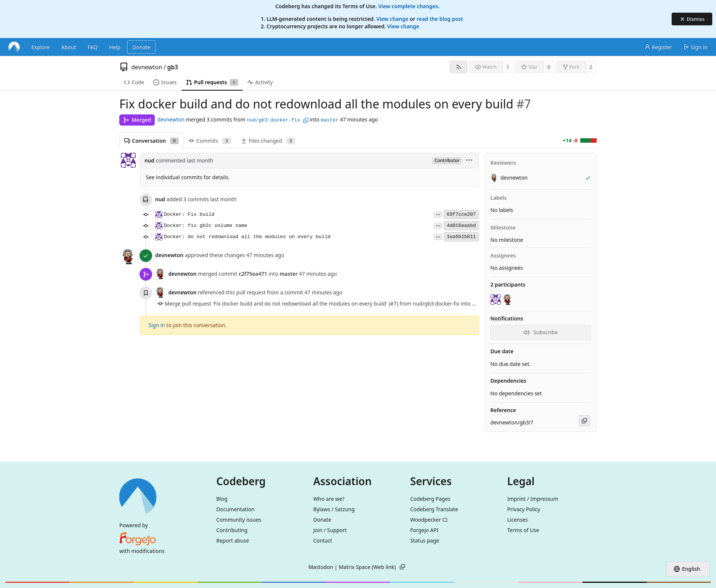716x588 pixels.
Task: Copy the branch name nud/gb3:docker-fix
Action: click(305, 120)
